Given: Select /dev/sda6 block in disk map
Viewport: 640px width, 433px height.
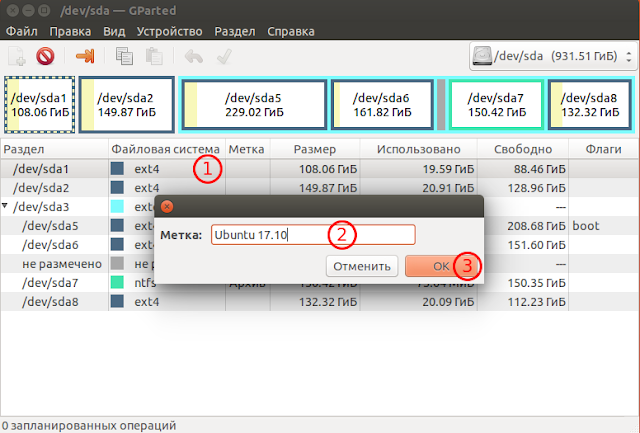Looking at the screenshot, I should pos(382,104).
